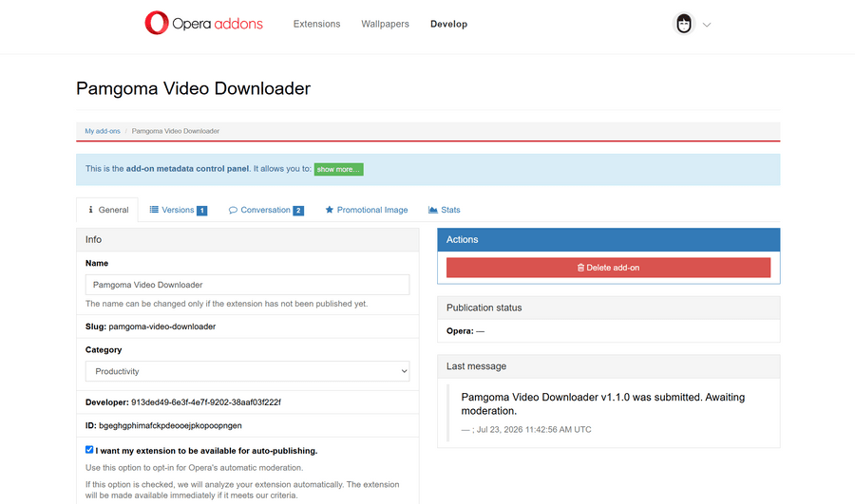This screenshot has width=855, height=504.
Task: Go to Wallpapers in top navigation
Action: tap(385, 24)
